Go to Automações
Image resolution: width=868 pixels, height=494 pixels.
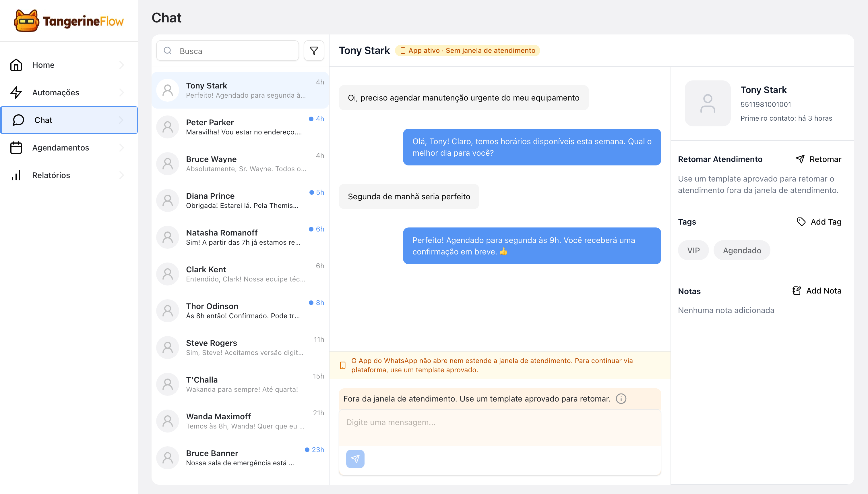point(69,92)
